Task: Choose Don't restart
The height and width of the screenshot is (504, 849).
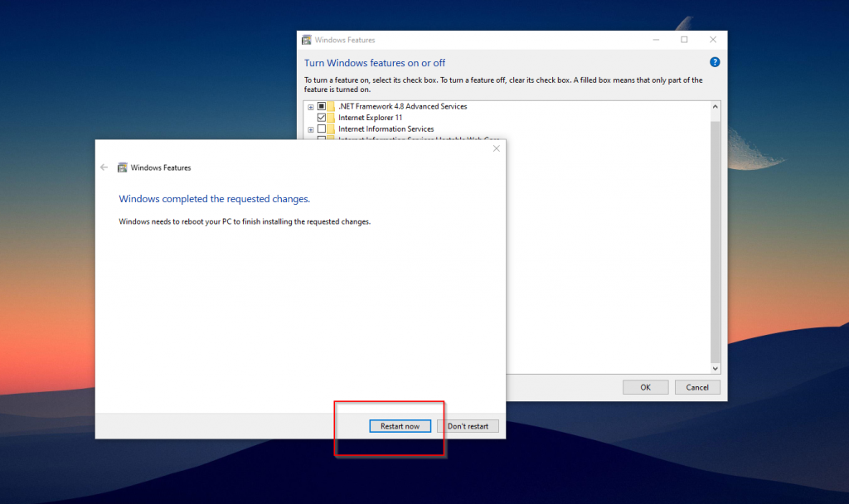Action: point(468,426)
